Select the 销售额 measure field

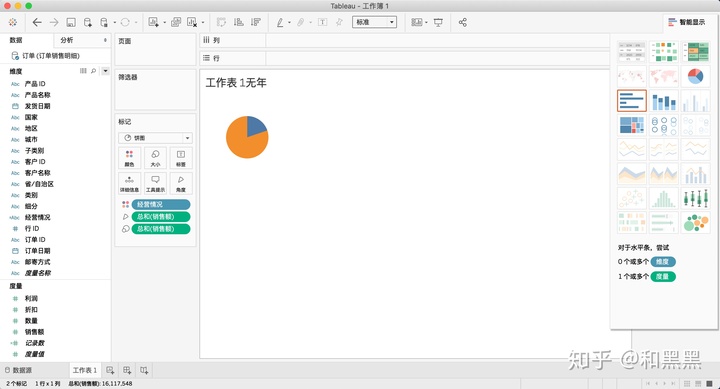click(x=34, y=332)
